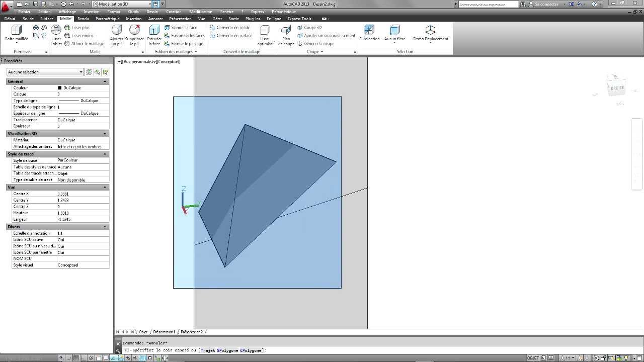Click Supprimer le pli icon
The width and height of the screenshot is (644, 362).
134,35
